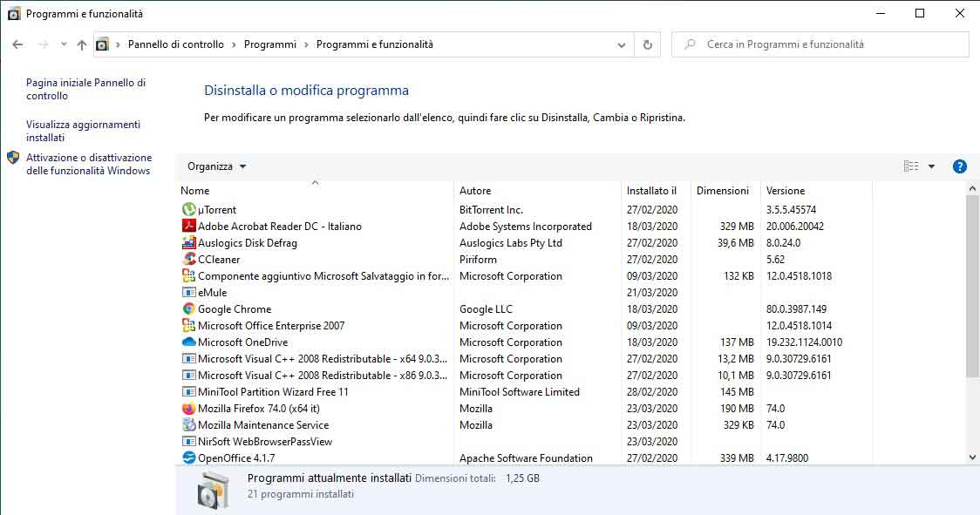Sort by Installato il column header
This screenshot has height=515, width=980.
[656, 191]
